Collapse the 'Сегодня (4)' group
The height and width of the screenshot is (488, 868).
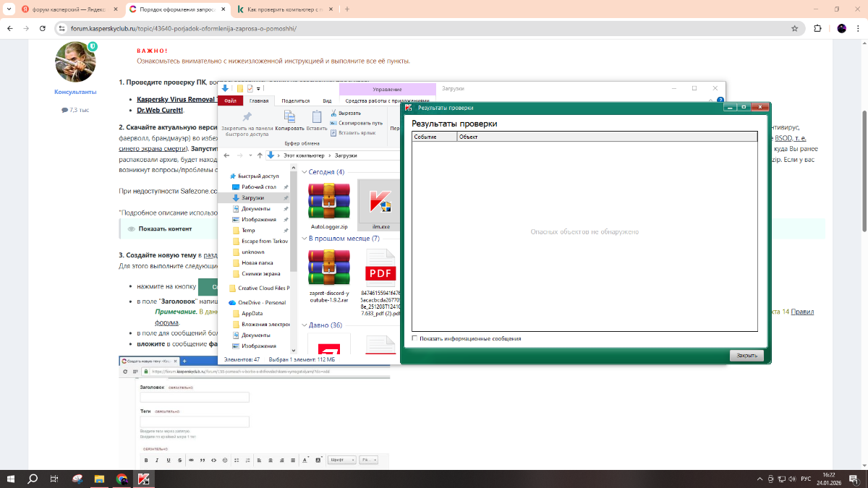click(x=304, y=172)
